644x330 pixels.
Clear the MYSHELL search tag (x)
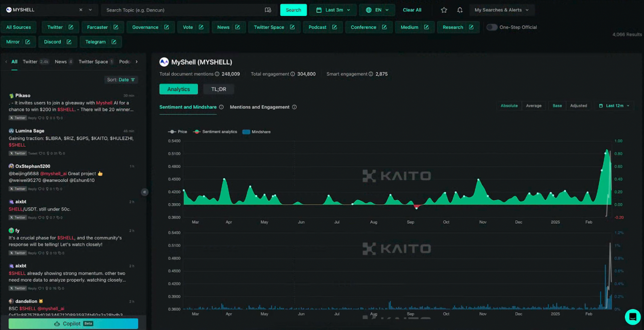(x=81, y=10)
